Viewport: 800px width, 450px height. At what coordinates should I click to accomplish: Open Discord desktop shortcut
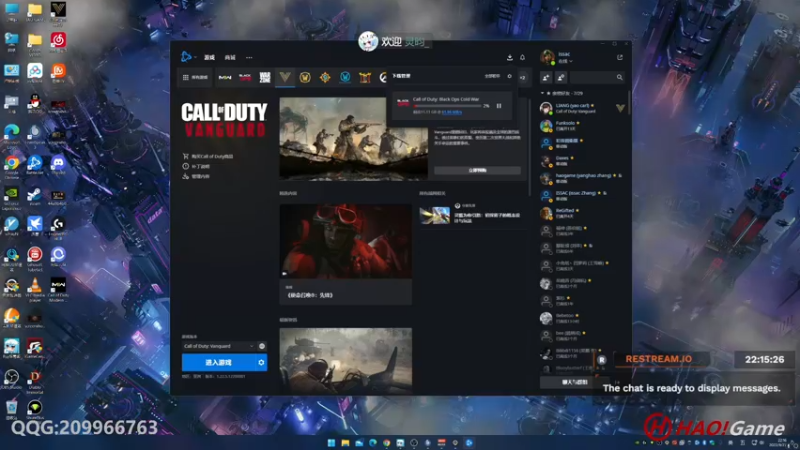(58, 166)
